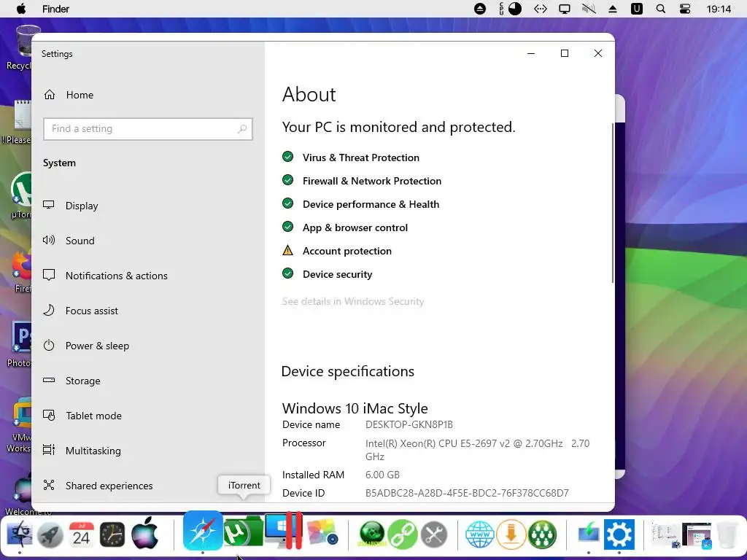Click the 19:14 clock in the menu bar

pyautogui.click(x=719, y=9)
